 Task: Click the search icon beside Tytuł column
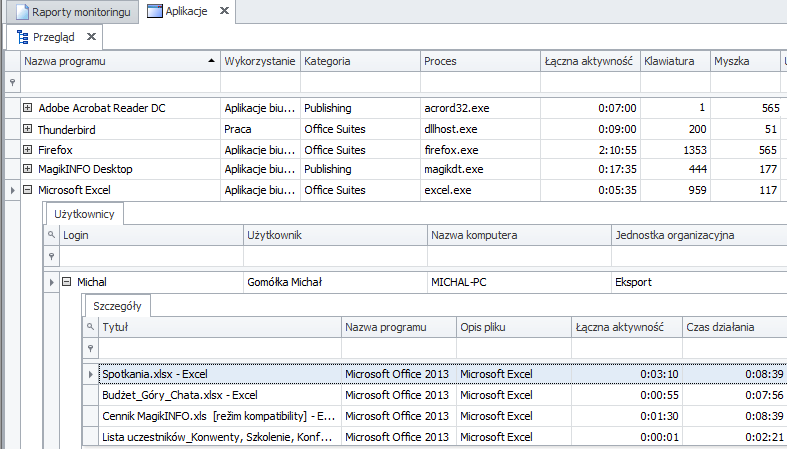[90, 327]
